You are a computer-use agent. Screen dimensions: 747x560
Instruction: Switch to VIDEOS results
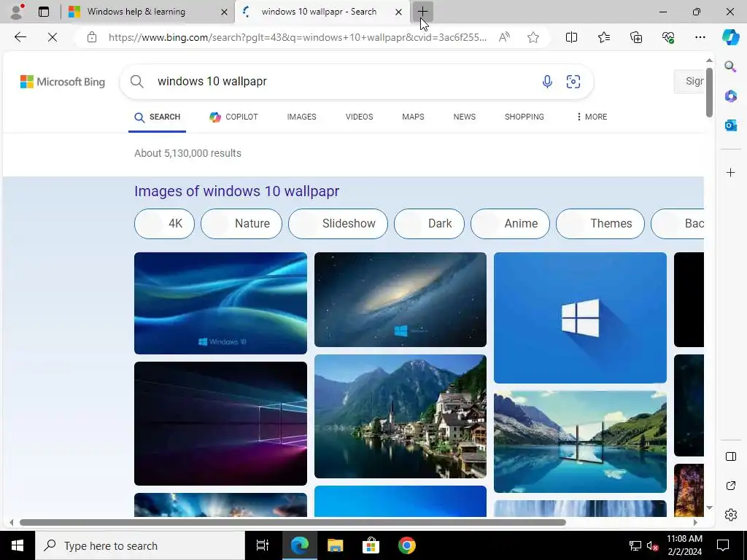[x=359, y=117]
